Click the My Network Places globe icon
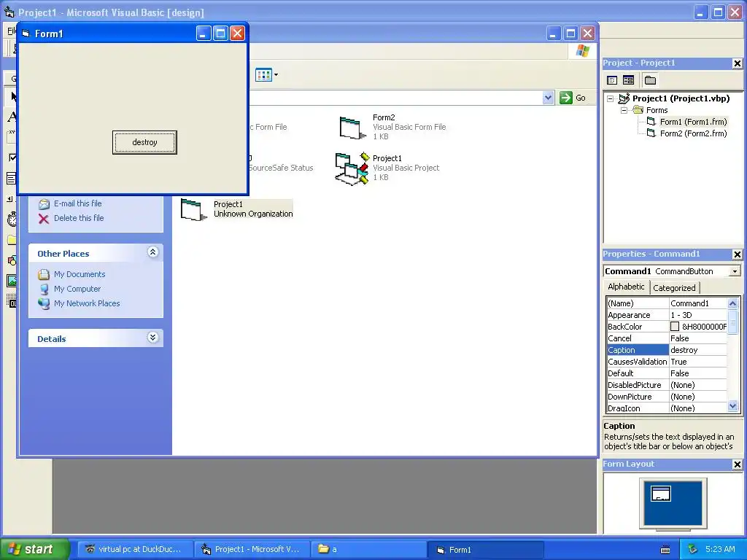This screenshot has width=747, height=560. click(44, 304)
